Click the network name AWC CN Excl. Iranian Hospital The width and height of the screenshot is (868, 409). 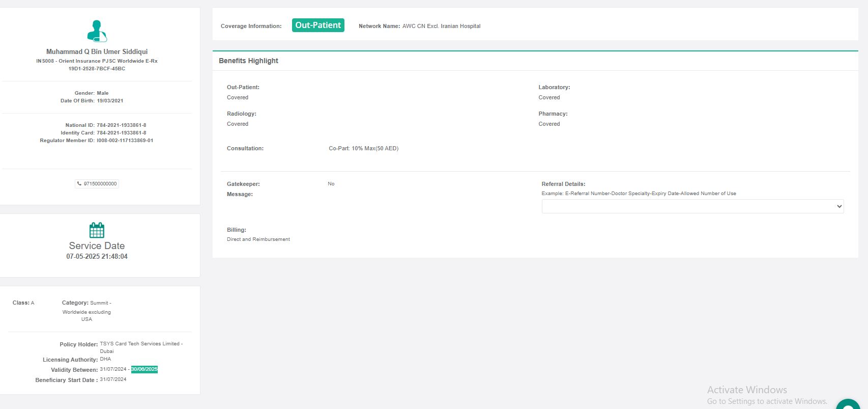[x=441, y=26]
